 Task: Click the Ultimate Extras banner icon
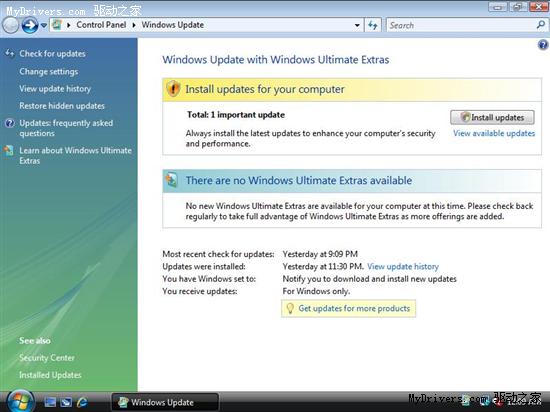172,180
